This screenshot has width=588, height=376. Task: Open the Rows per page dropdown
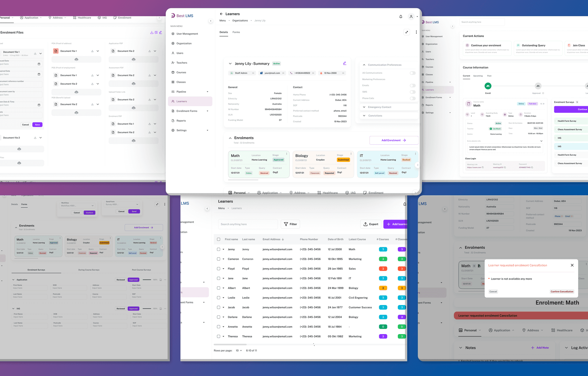click(x=239, y=351)
